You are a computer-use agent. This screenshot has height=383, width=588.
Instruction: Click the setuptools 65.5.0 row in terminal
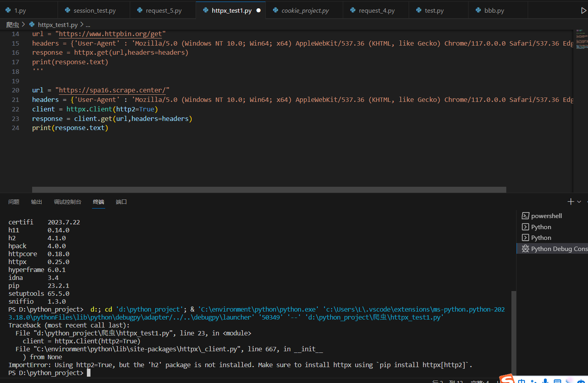(x=39, y=293)
